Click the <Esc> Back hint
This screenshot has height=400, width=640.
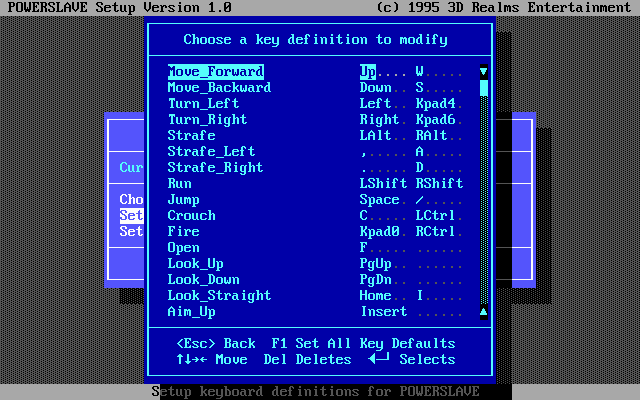click(216, 344)
